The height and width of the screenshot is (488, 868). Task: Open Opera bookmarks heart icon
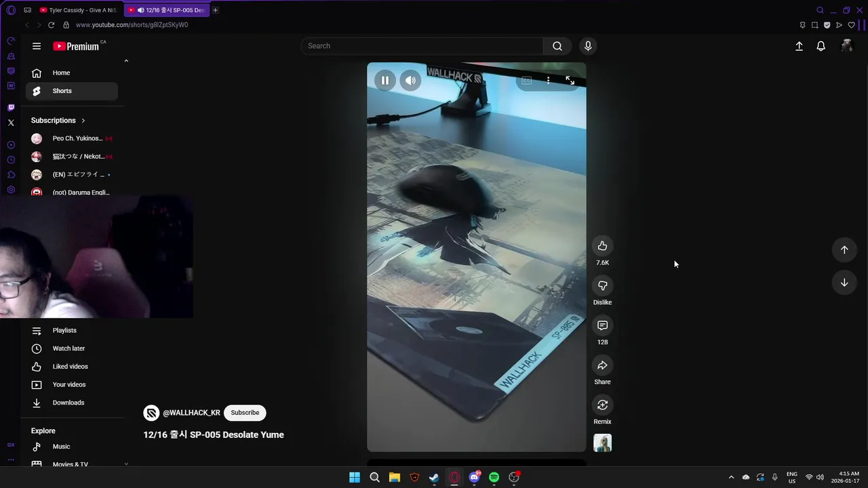tap(851, 25)
